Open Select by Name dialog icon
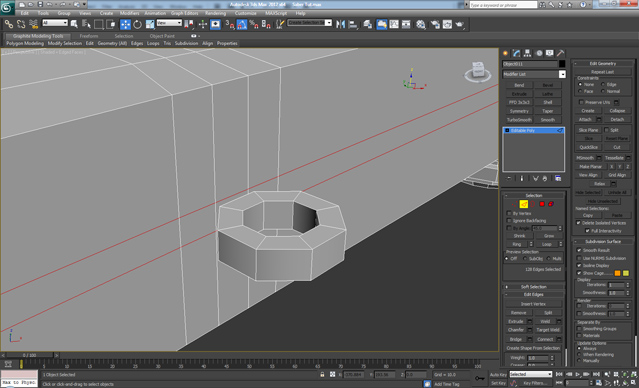 click(x=86, y=24)
